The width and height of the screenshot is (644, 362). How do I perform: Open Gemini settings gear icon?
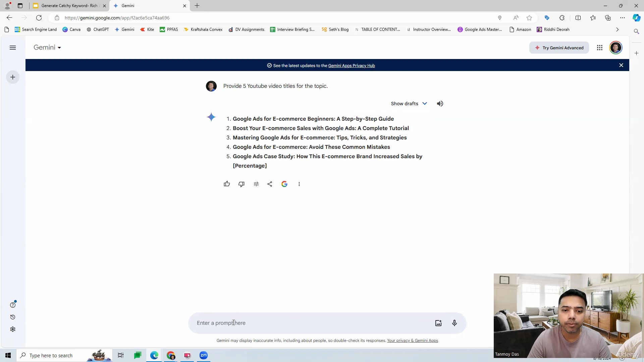coord(13,329)
